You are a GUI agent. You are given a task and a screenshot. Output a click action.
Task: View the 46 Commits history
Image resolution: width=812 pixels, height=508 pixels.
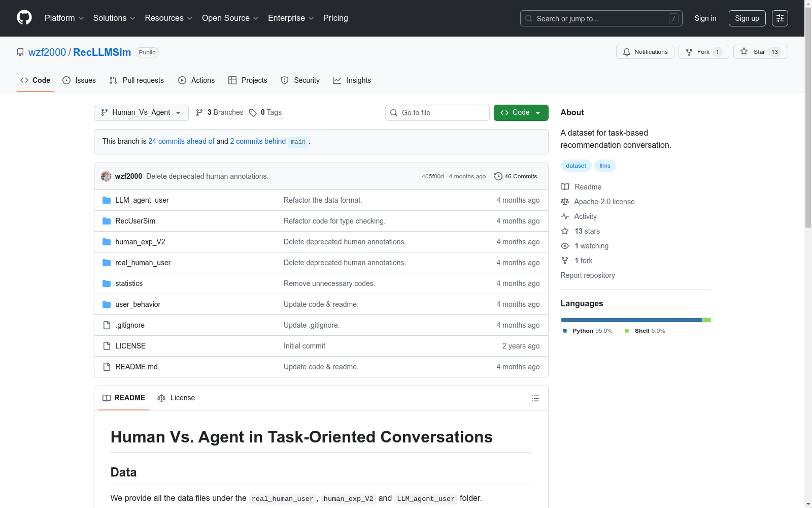pyautogui.click(x=516, y=176)
